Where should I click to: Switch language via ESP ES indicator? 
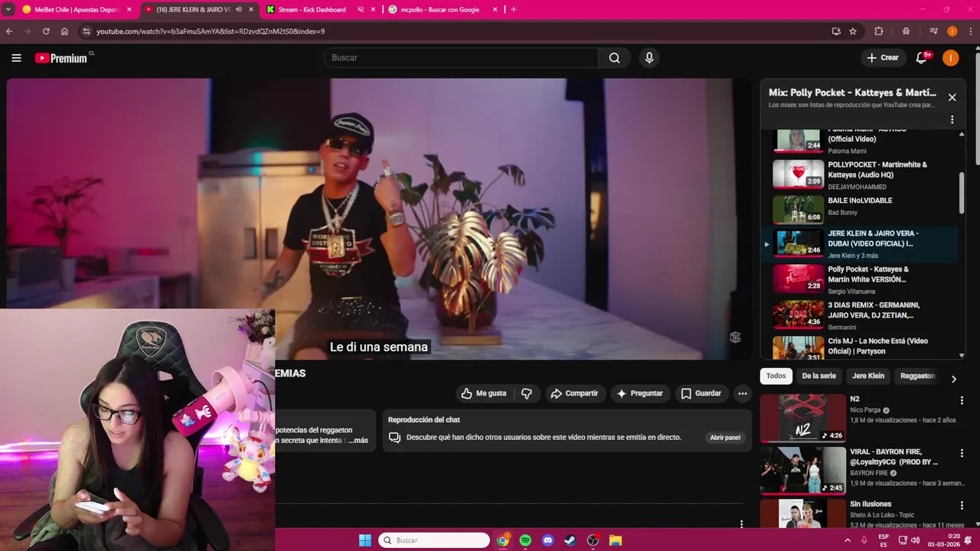click(884, 540)
